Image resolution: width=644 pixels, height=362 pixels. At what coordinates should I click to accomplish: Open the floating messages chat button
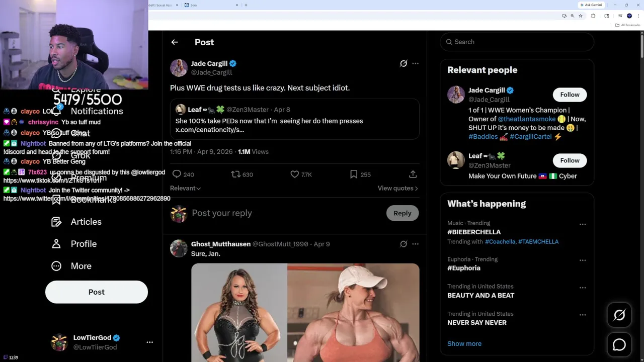tap(619, 345)
